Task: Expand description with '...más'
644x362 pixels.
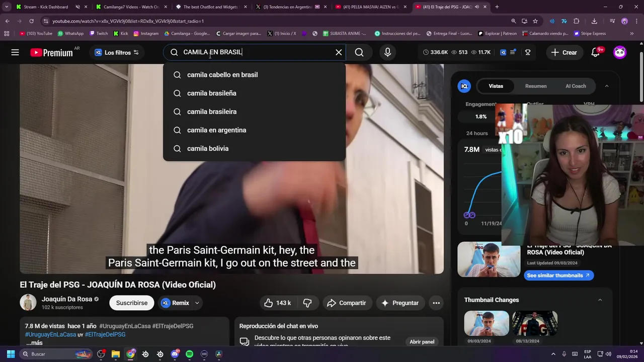Action: 34,343
